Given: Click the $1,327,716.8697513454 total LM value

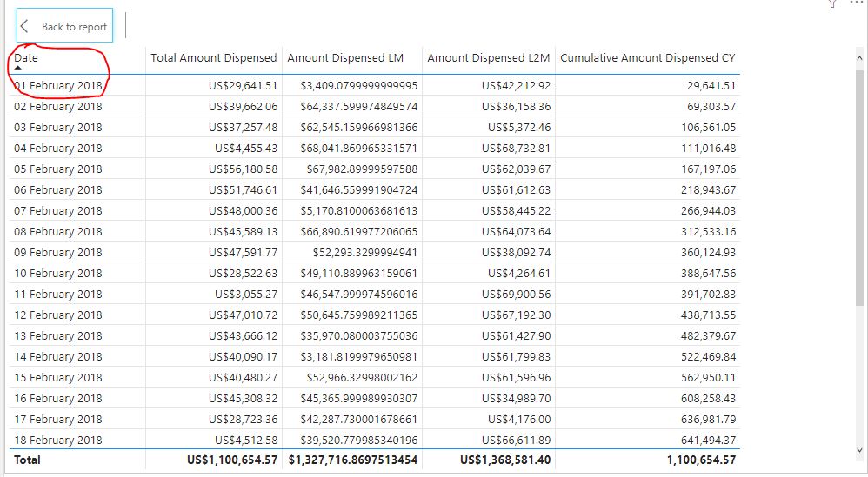Looking at the screenshot, I should click(x=353, y=460).
